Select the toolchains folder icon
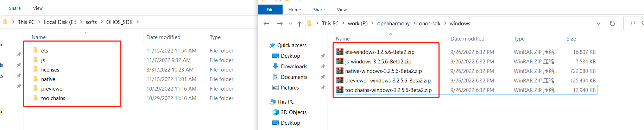The image size is (644, 130). coord(36,98)
